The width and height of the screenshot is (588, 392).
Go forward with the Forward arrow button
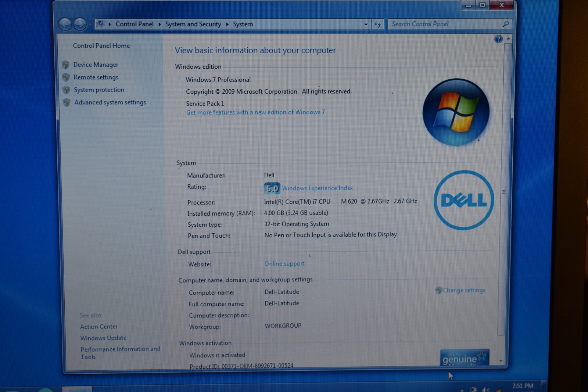coord(80,24)
